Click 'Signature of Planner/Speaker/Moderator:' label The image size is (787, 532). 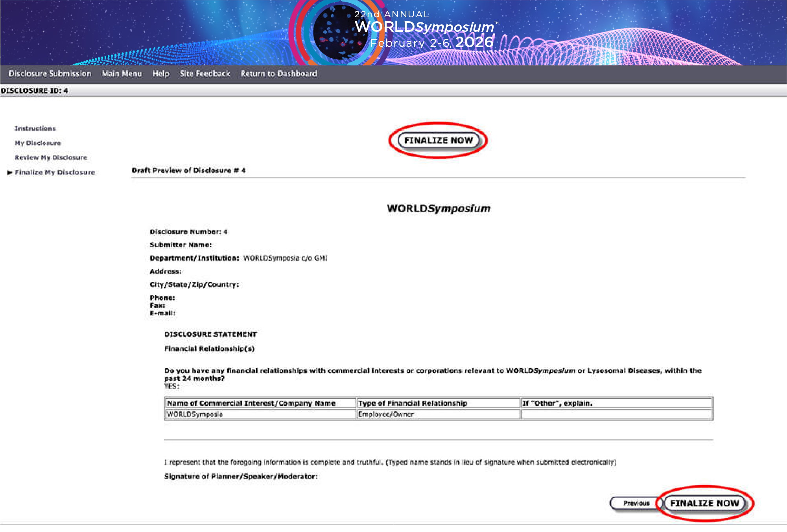pos(241,476)
